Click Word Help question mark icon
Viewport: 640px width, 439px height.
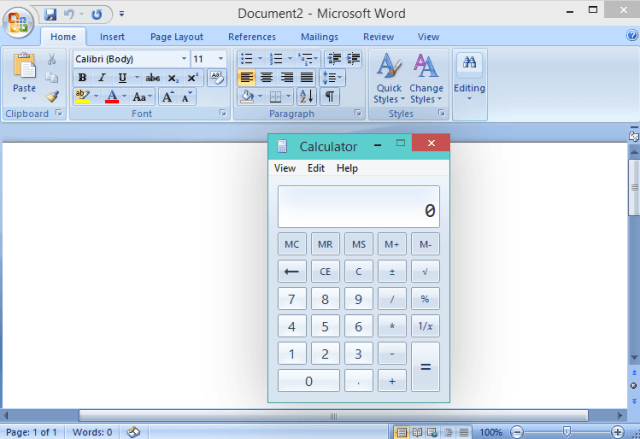[x=632, y=35]
